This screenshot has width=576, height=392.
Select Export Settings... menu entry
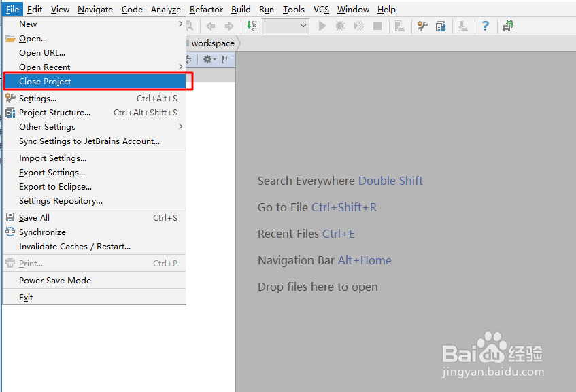pyautogui.click(x=94, y=172)
